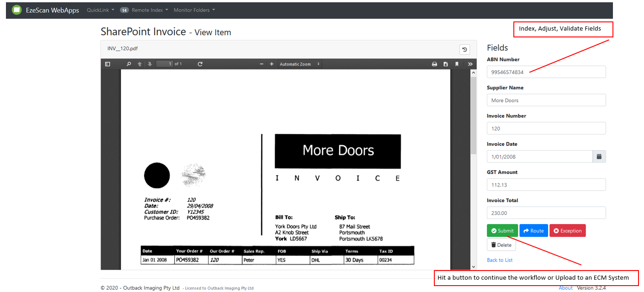Open PDF viewer secondary tools chevrons
The image size is (644, 292).
pyautogui.click(x=470, y=64)
